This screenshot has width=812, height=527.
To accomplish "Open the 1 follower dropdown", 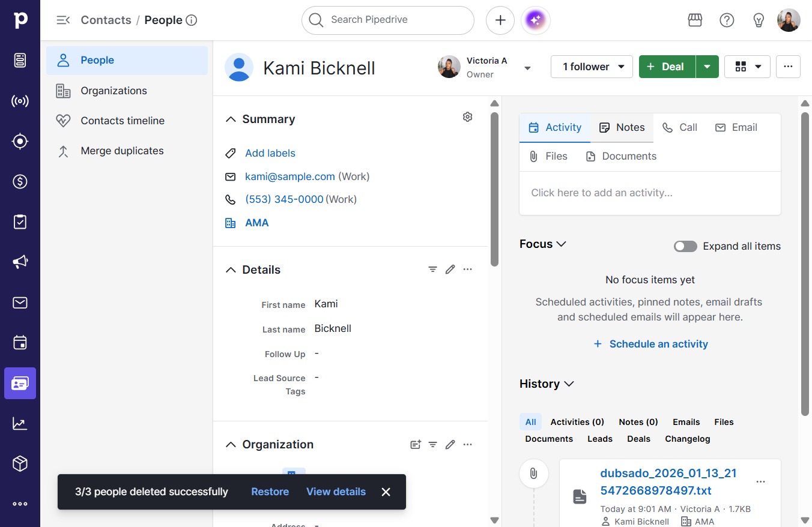I will point(592,67).
